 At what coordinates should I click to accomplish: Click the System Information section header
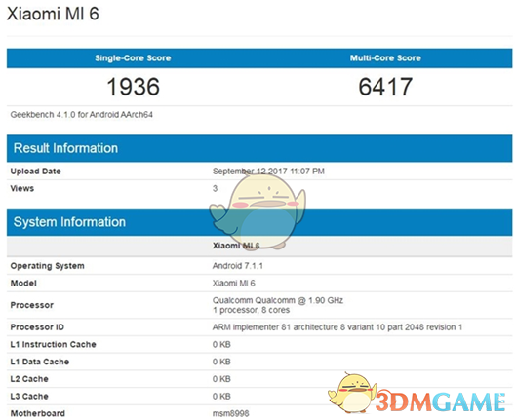coord(69,222)
